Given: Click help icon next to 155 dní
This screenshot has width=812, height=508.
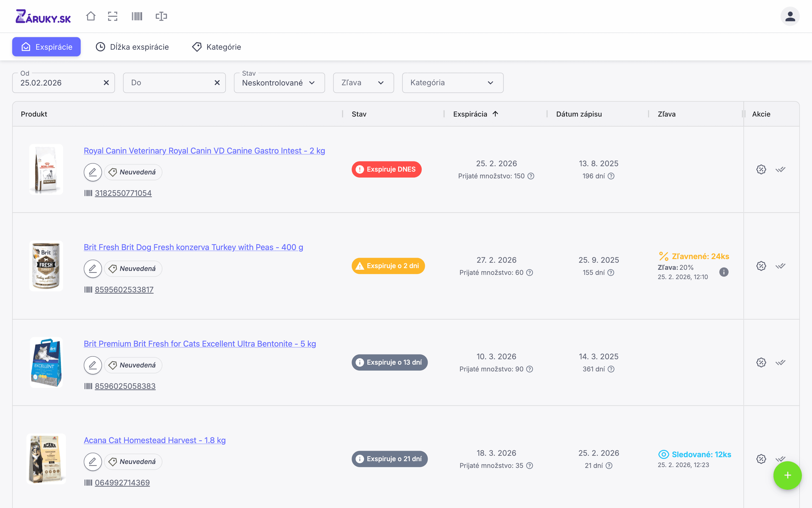Looking at the screenshot, I should click(611, 272).
